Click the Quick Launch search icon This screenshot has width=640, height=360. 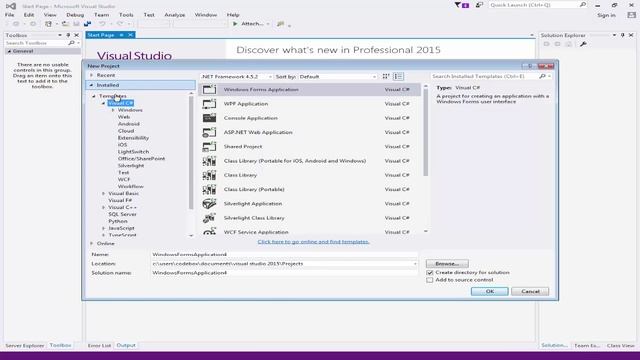point(583,5)
